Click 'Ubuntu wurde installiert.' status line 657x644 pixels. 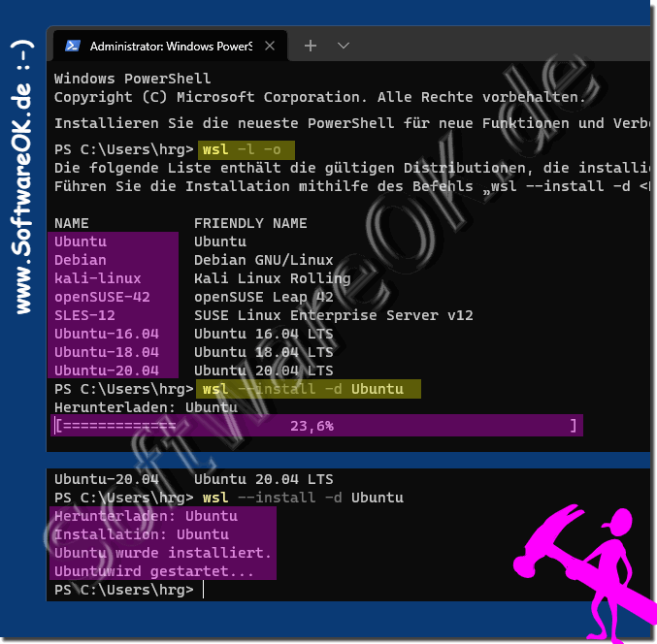[x=163, y=553]
